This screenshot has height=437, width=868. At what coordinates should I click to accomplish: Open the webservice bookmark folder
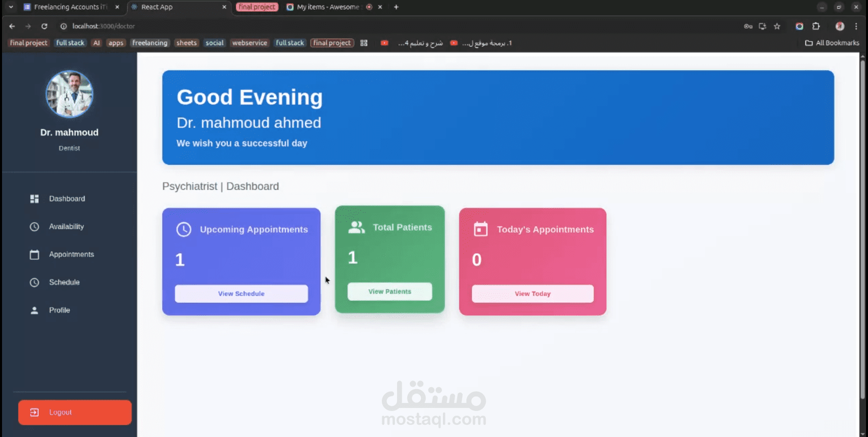click(x=249, y=43)
